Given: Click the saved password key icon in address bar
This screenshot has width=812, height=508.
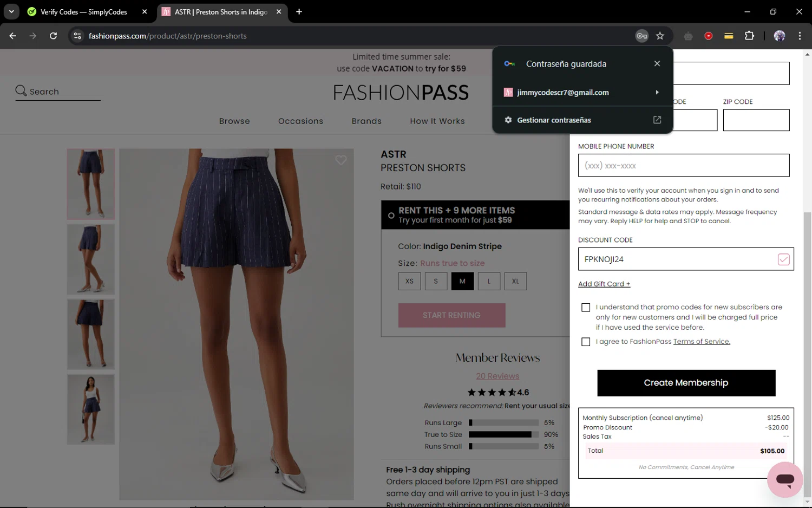Looking at the screenshot, I should 641,36.
